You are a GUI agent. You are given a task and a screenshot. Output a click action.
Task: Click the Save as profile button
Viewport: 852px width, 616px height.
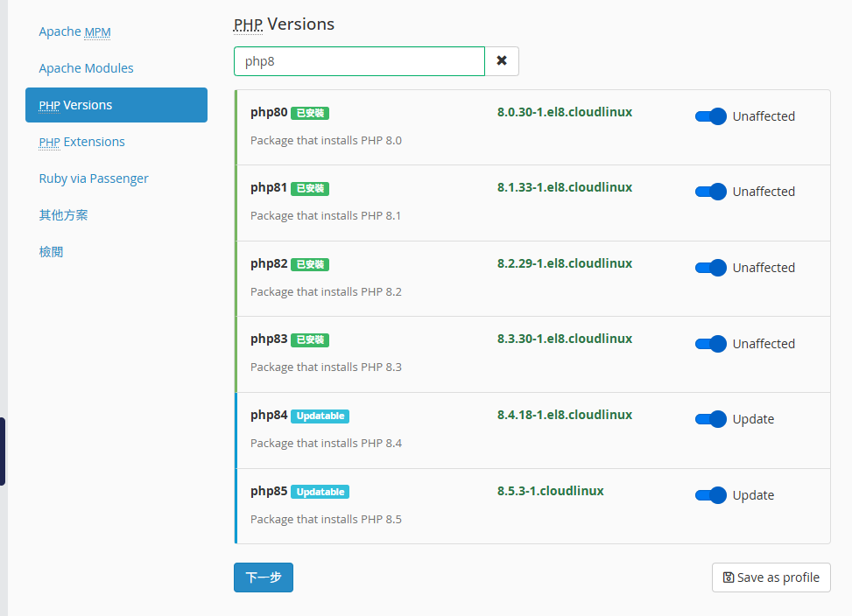coord(771,577)
